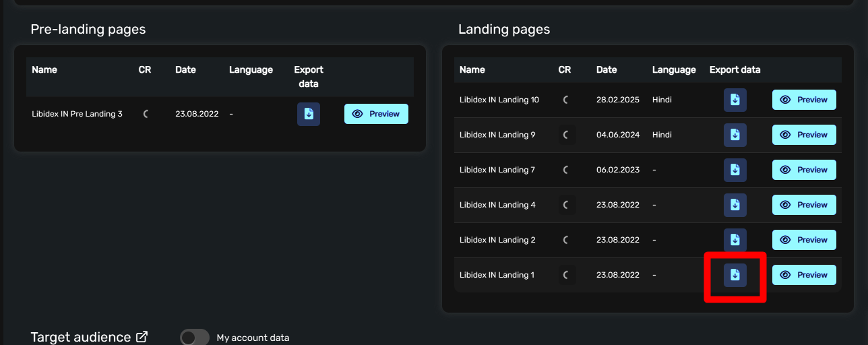This screenshot has height=345, width=868.
Task: Click My account data label
Action: tap(253, 338)
